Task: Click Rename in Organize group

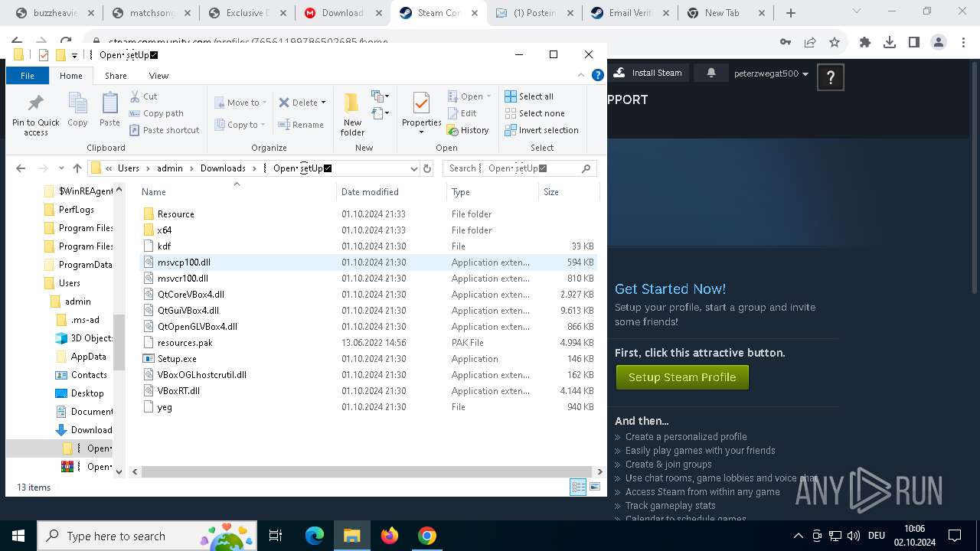Action: click(x=301, y=125)
